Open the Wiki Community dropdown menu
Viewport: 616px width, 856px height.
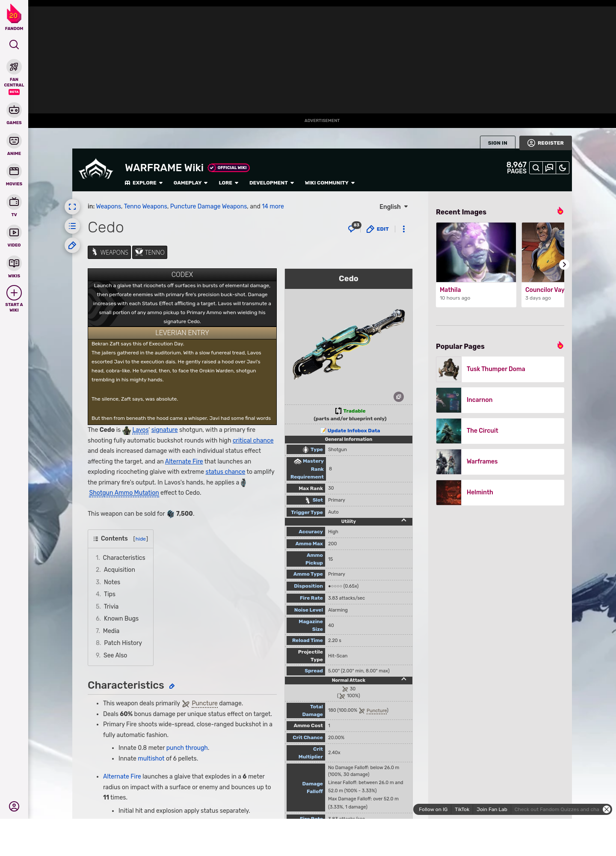tap(330, 183)
